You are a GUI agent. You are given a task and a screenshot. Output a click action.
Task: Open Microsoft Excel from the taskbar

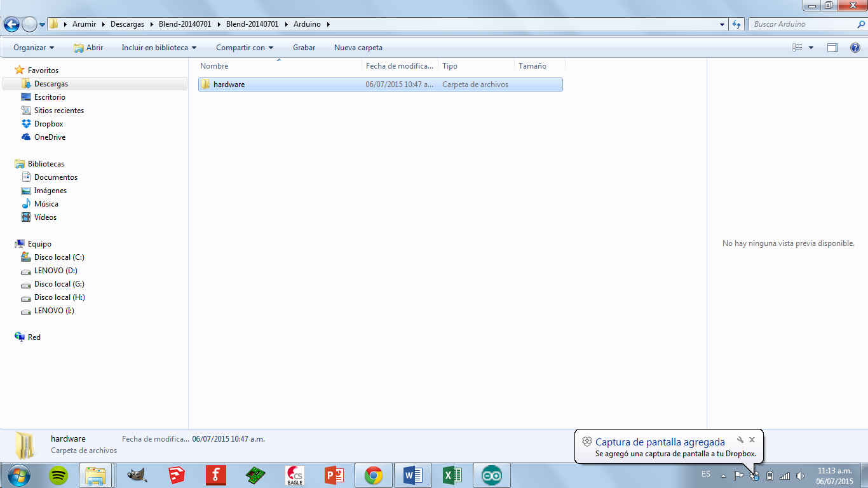pos(452,475)
